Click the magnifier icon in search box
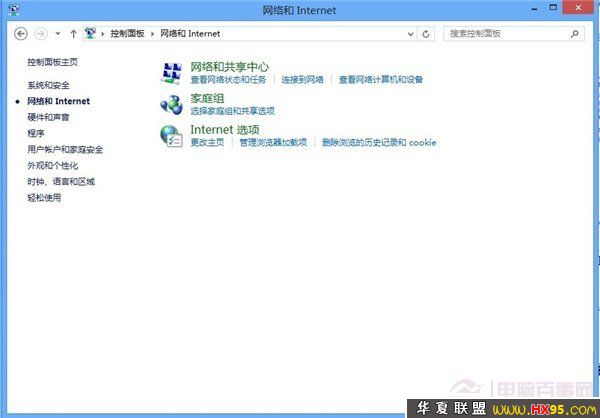This screenshot has width=600, height=418. [x=575, y=34]
